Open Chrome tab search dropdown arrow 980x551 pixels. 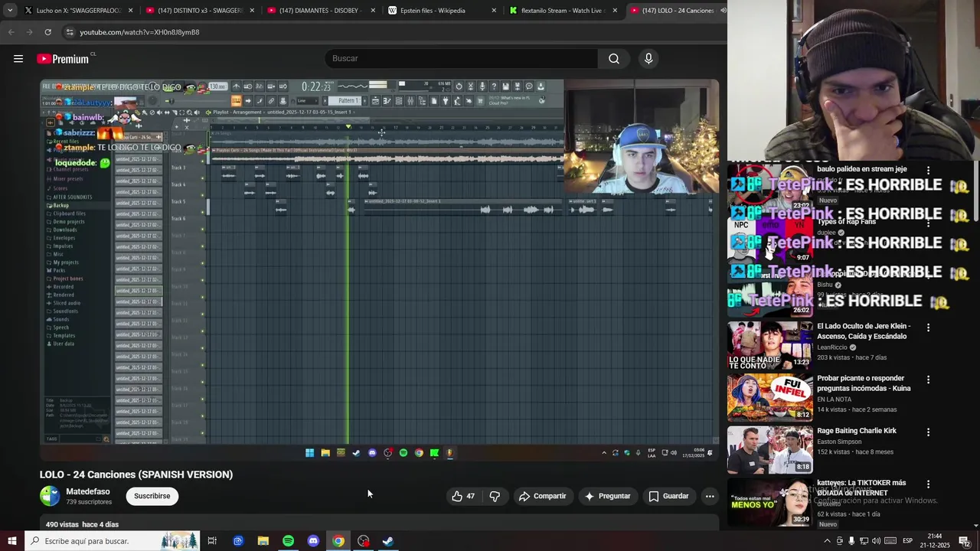10,11
